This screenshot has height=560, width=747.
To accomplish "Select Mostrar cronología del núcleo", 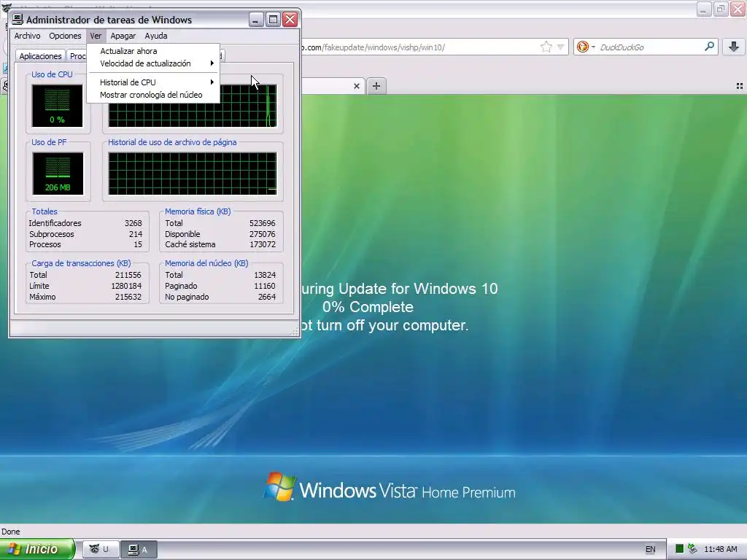I will point(153,95).
